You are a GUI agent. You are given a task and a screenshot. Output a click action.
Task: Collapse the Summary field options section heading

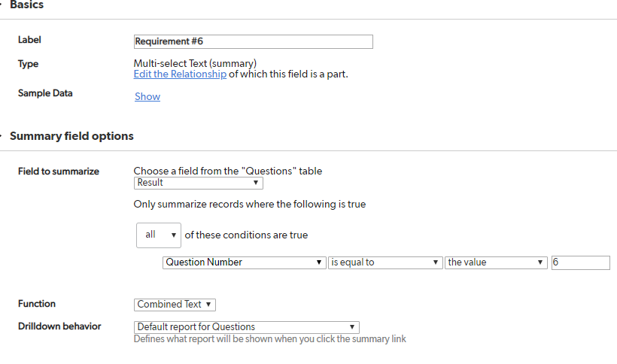[x=71, y=136]
